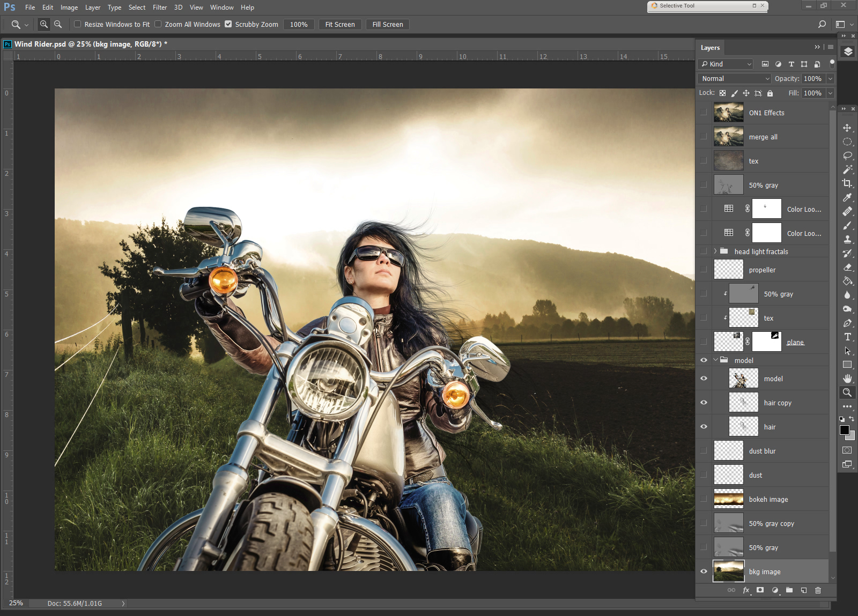Open the Image menu
858x616 pixels.
click(x=69, y=8)
